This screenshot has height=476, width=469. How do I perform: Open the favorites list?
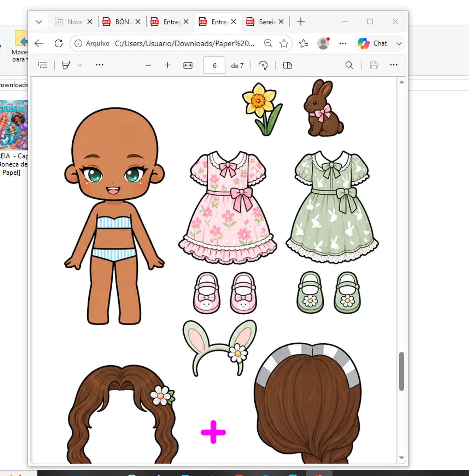(x=304, y=43)
